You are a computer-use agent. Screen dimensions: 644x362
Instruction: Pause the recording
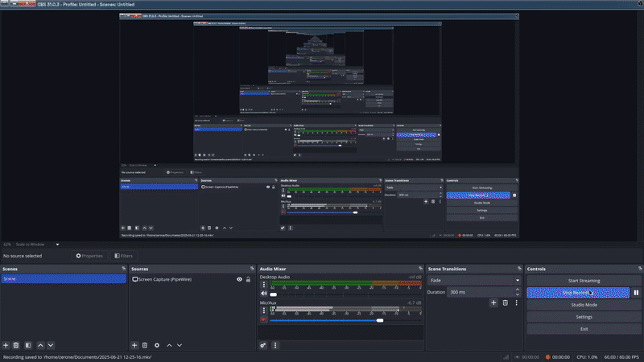click(636, 293)
